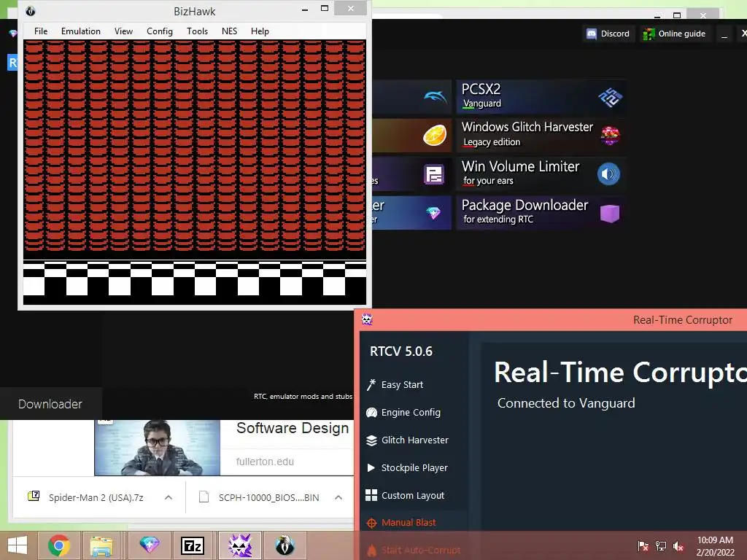Click the Real-Time Corruptor window icon
The image size is (747, 560).
pyautogui.click(x=367, y=319)
